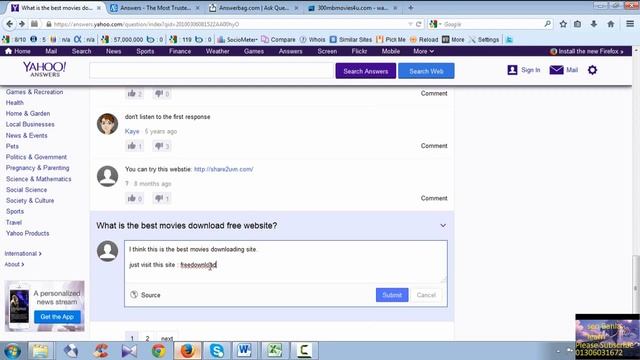Click the Mail envelope icon
This screenshot has height=360, width=640.
click(556, 70)
